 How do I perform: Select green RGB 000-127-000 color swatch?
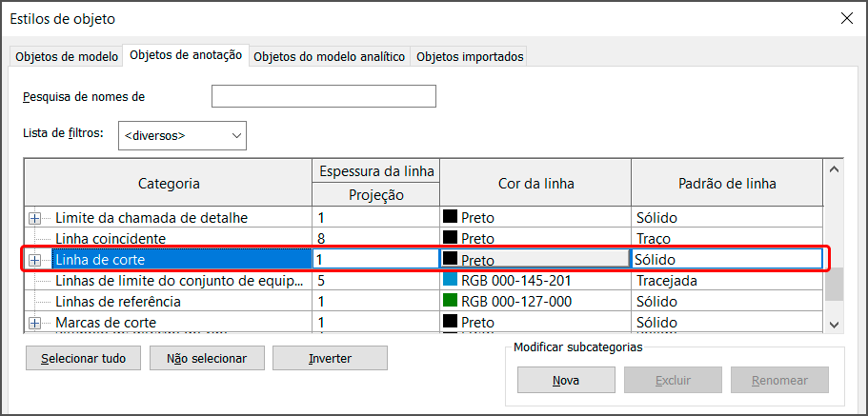pos(451,302)
